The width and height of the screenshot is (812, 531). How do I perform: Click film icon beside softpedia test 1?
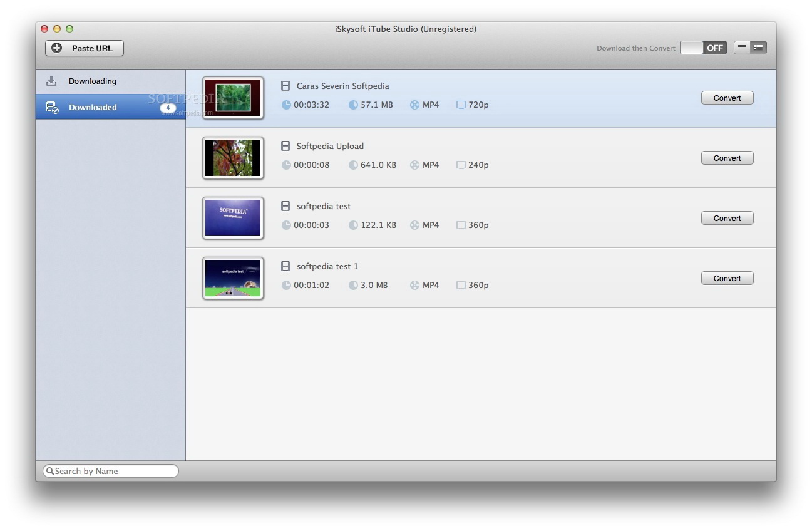click(x=285, y=266)
